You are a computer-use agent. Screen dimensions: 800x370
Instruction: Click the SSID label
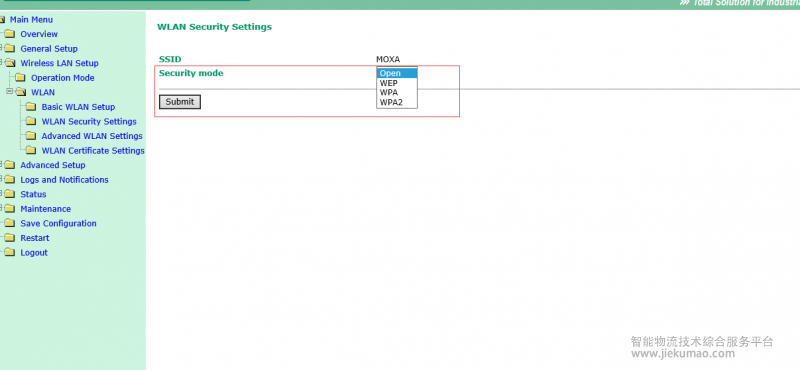coord(170,59)
